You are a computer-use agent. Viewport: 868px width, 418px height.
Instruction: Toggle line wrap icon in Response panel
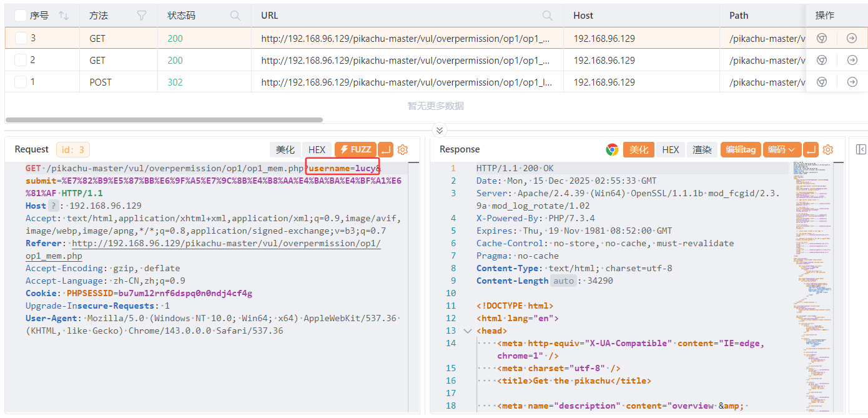(811, 149)
